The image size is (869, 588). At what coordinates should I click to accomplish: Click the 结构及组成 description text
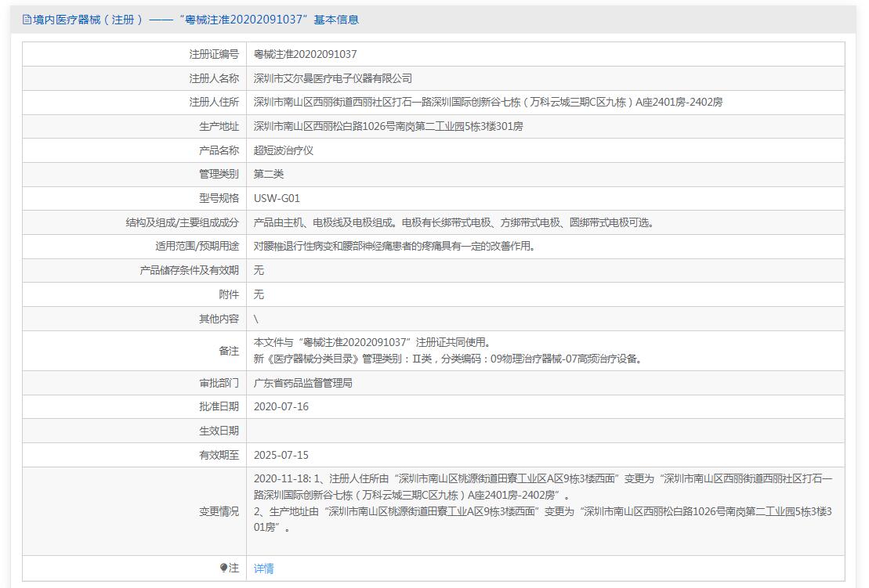[454, 222]
